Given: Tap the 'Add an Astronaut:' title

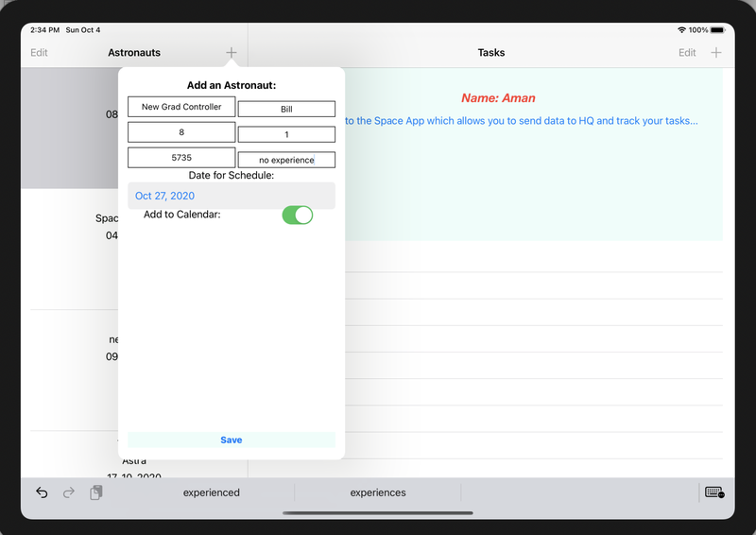Looking at the screenshot, I should 232,85.
